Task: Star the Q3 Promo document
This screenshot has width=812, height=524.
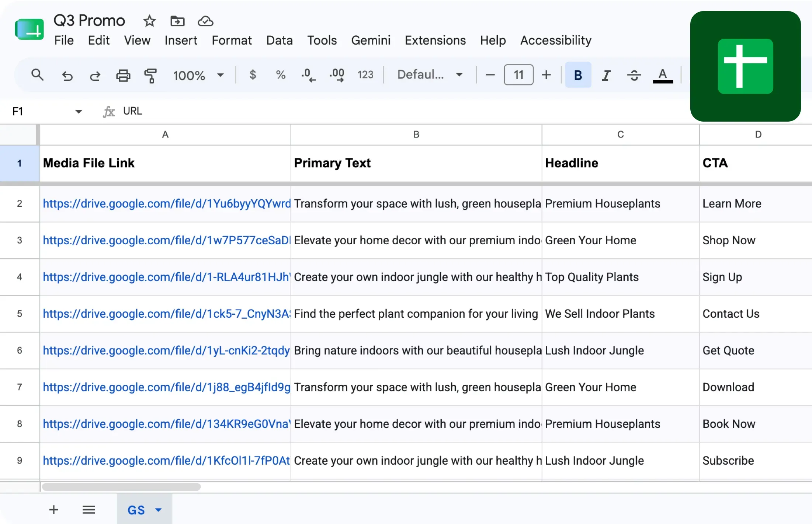Action: (149, 21)
